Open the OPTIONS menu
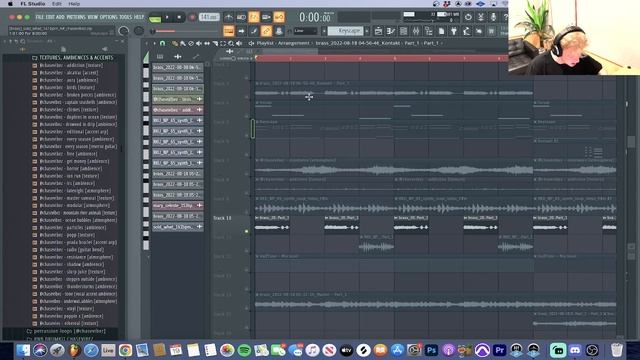Screen dimensions: 640x360 click(x=108, y=17)
